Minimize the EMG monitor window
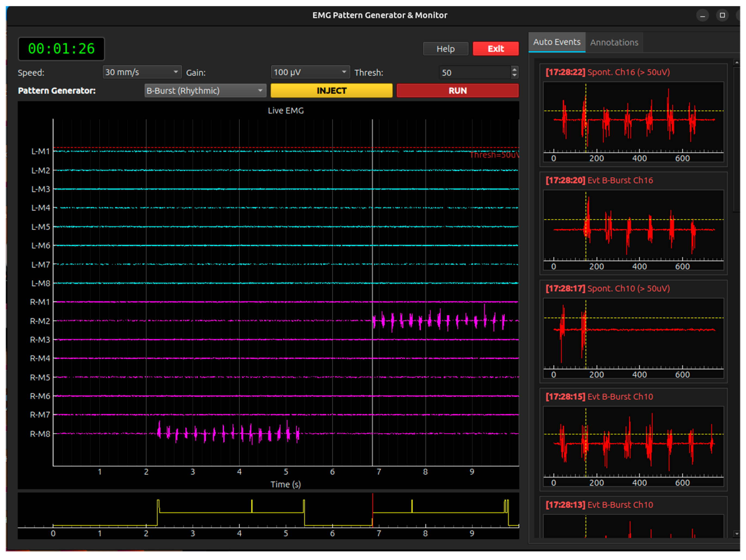 pyautogui.click(x=702, y=16)
